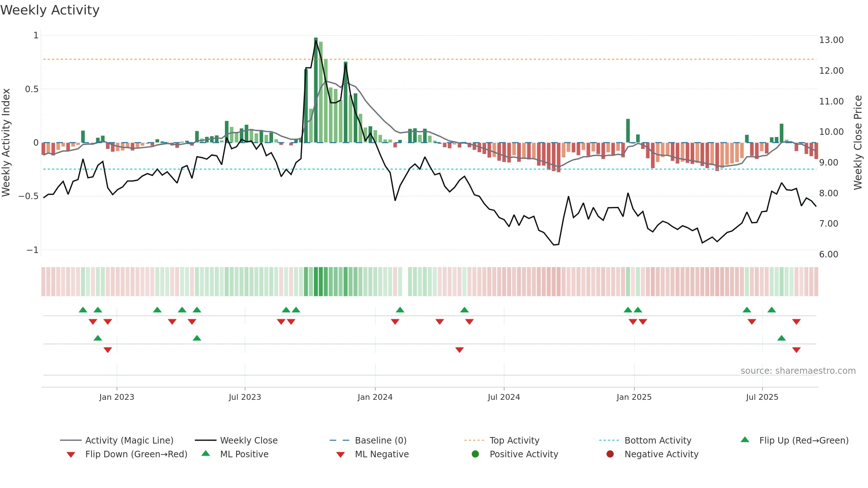Click the 9.00 price axis label
Viewport: 868px width, 488px height.
coord(829,163)
